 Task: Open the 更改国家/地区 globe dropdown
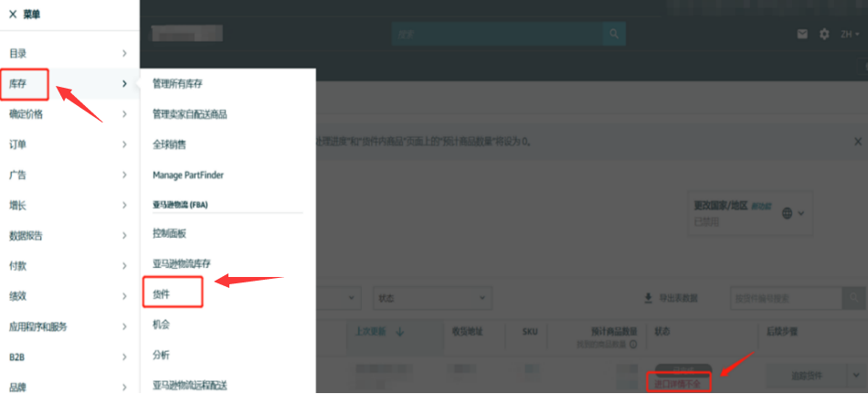click(793, 213)
